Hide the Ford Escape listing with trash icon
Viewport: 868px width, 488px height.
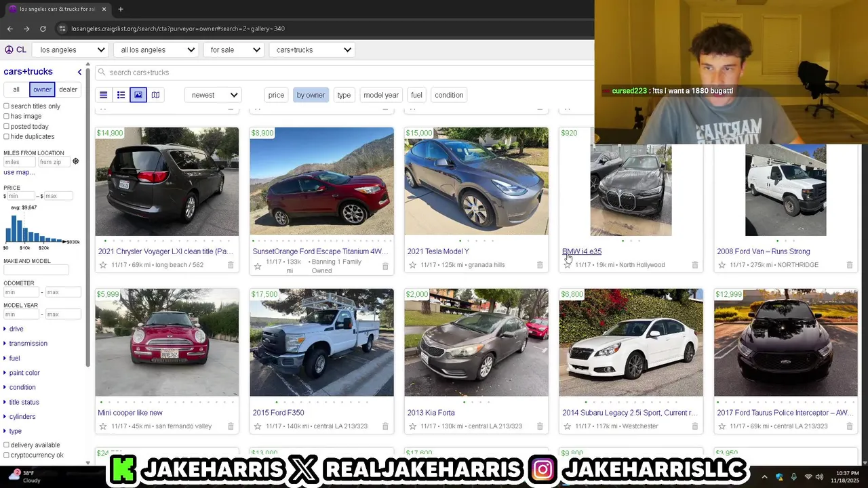click(385, 266)
